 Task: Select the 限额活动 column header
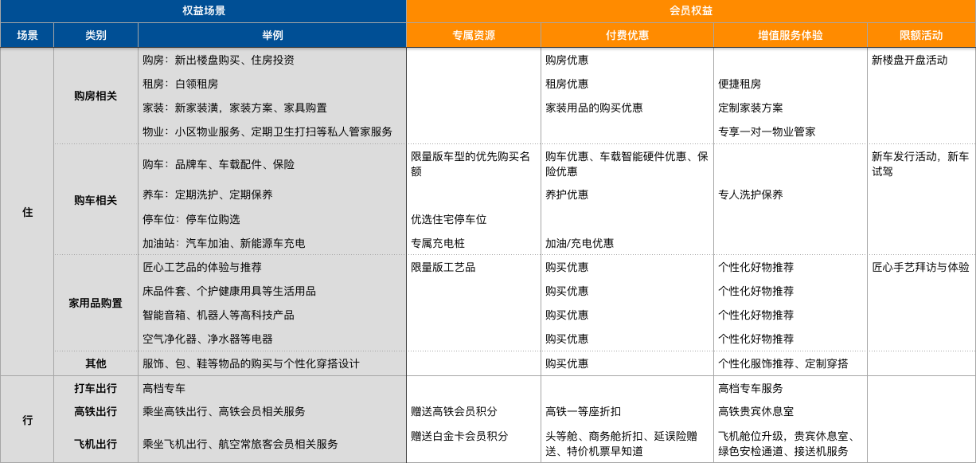(921, 35)
